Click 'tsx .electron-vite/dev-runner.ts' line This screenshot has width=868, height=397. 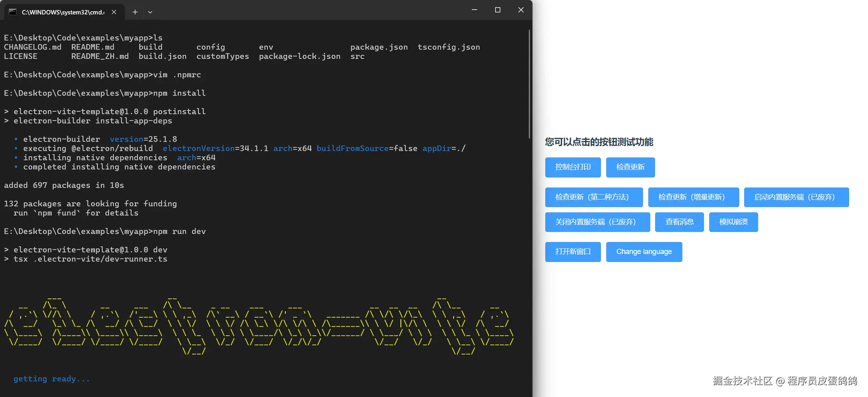90,259
